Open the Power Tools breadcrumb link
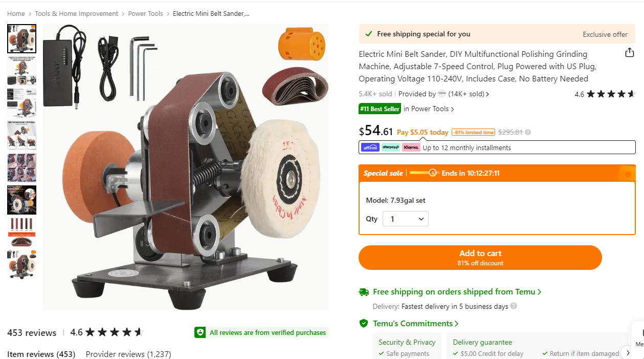Screen dimensions: 644x359 tap(145, 14)
